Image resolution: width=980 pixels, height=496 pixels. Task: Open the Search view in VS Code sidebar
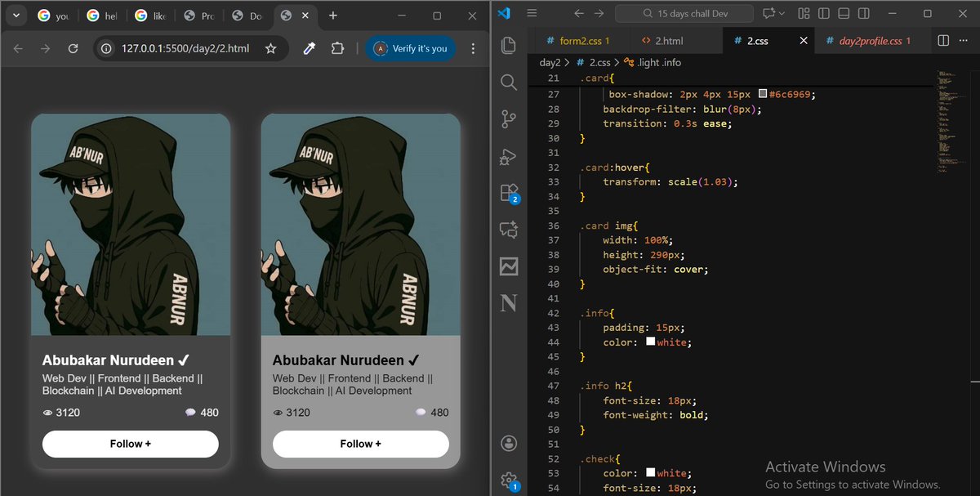coord(508,83)
